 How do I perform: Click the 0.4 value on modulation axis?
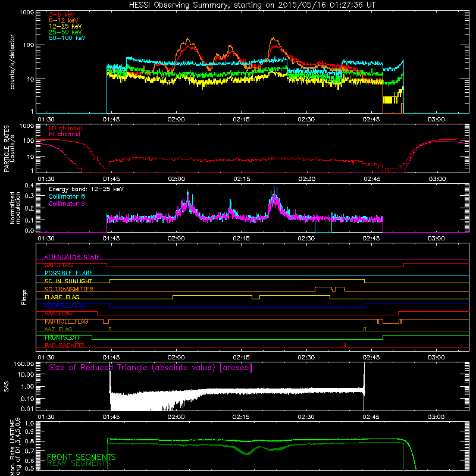point(29,185)
